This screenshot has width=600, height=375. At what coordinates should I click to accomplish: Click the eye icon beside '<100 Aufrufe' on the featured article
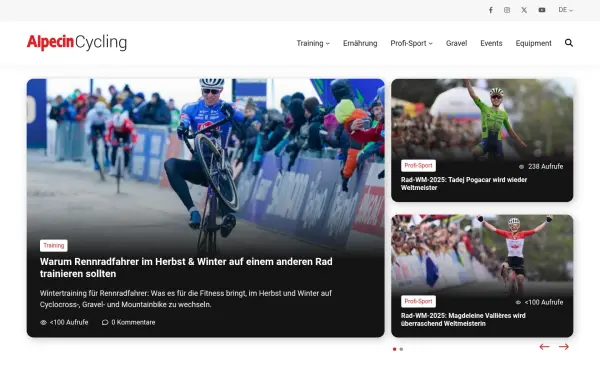pos(44,323)
